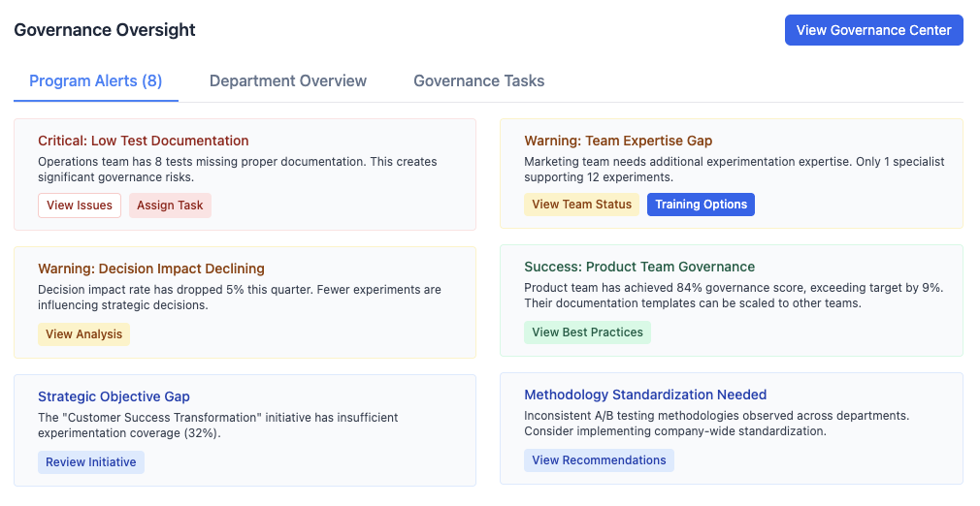Select the Product team governance score description
This screenshot has height=506, width=980.
[x=734, y=296]
